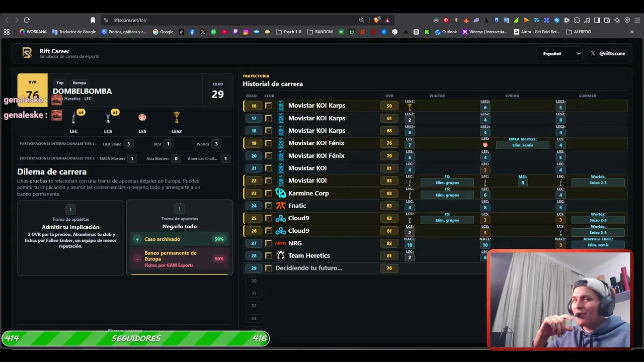Click the Fnatic team logo
Screen dimensions: 644x362
[x=280, y=206]
